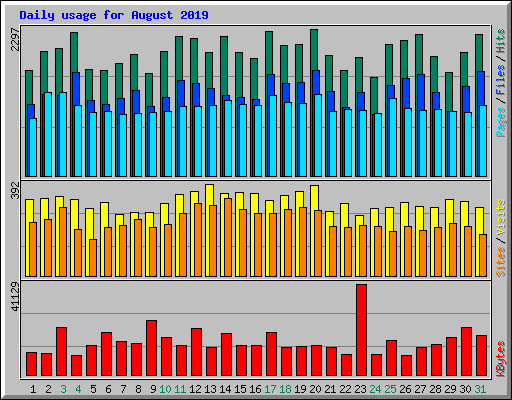Click day label 19 on the x-axis
This screenshot has height=400, width=512.
(x=300, y=389)
